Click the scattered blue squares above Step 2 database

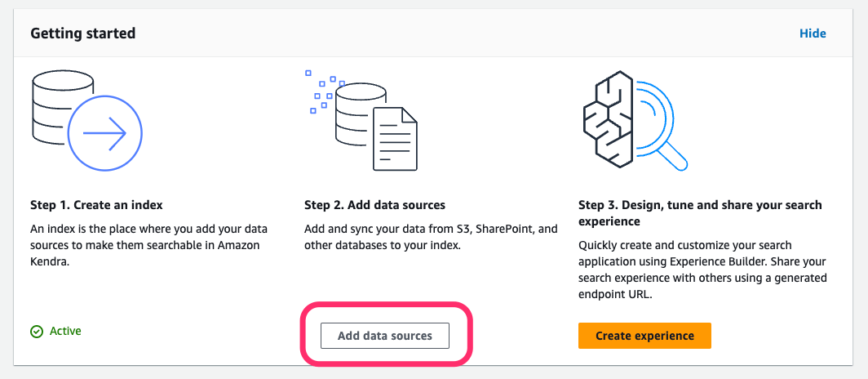point(324,91)
